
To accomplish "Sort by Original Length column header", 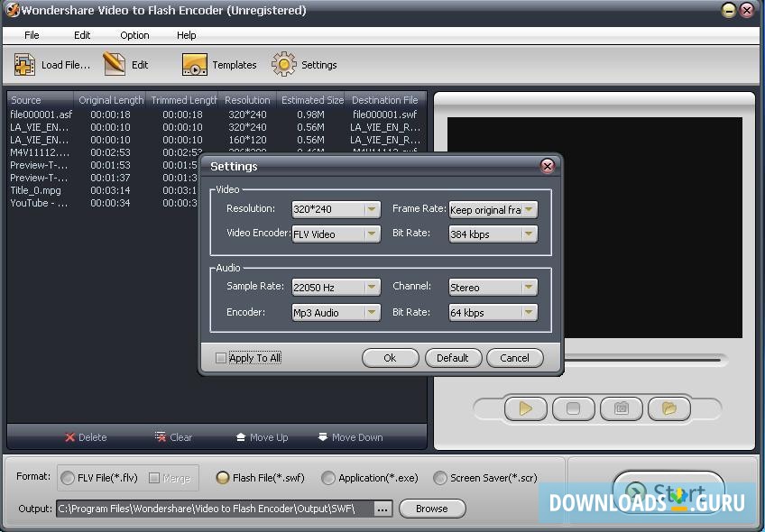I will (x=111, y=100).
